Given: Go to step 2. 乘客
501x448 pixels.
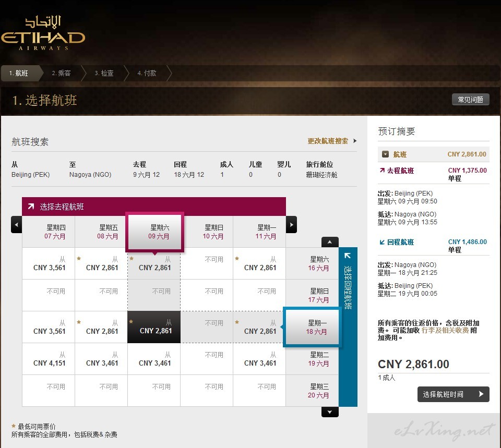Looking at the screenshot, I should (x=62, y=73).
